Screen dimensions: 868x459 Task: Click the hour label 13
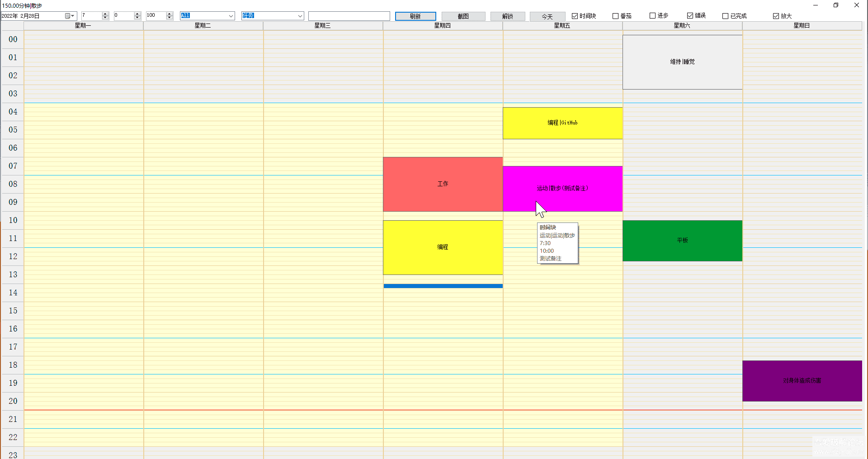(13, 274)
